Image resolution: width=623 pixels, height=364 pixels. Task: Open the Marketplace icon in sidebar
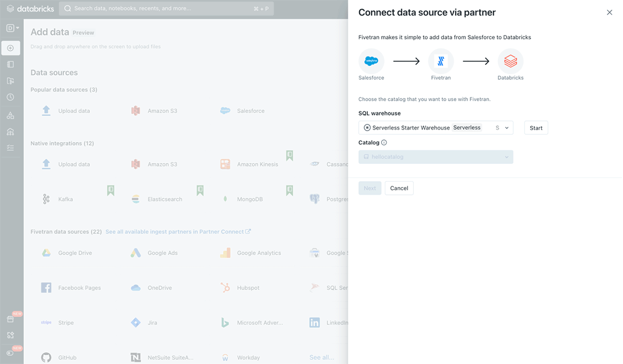[x=10, y=319]
